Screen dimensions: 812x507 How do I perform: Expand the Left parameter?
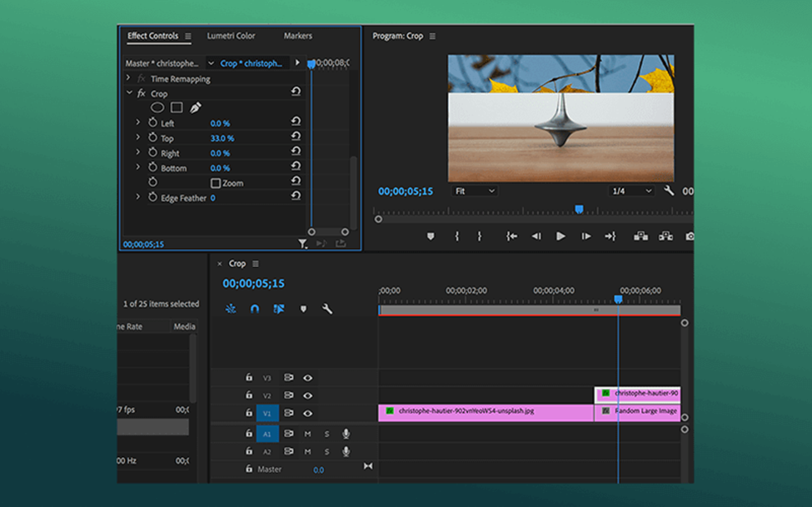pos(137,122)
